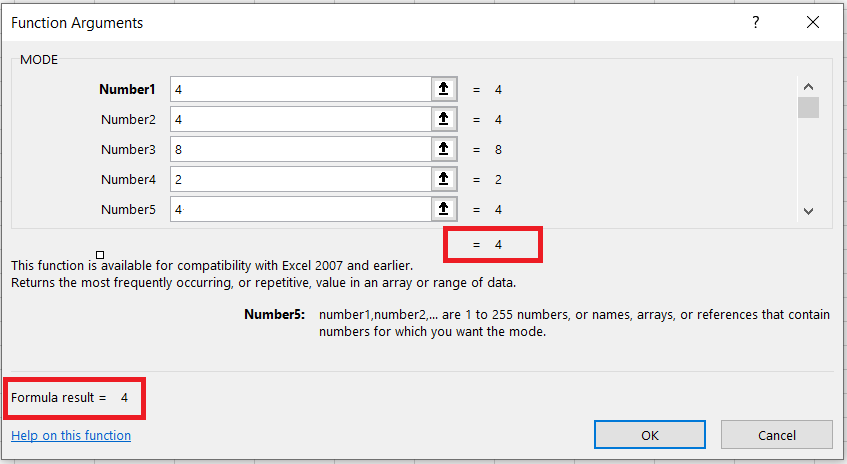Click the range selector icon for Number4

(444, 179)
